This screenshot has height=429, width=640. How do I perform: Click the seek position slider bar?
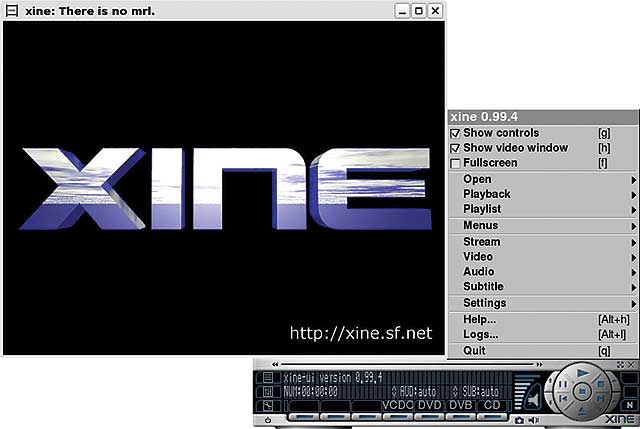pos(407,364)
